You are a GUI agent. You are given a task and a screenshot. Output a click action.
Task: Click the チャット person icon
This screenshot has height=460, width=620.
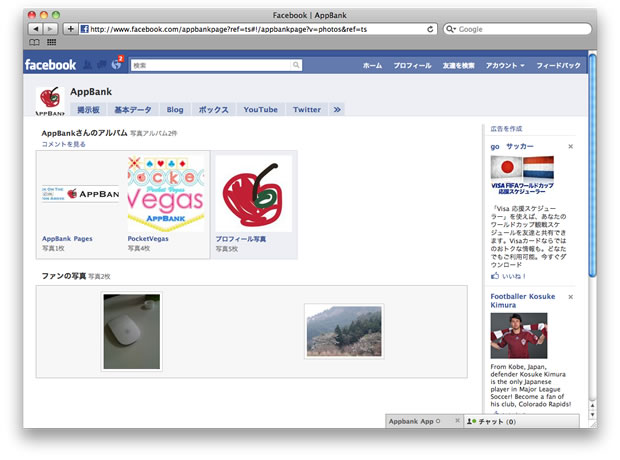tap(471, 422)
